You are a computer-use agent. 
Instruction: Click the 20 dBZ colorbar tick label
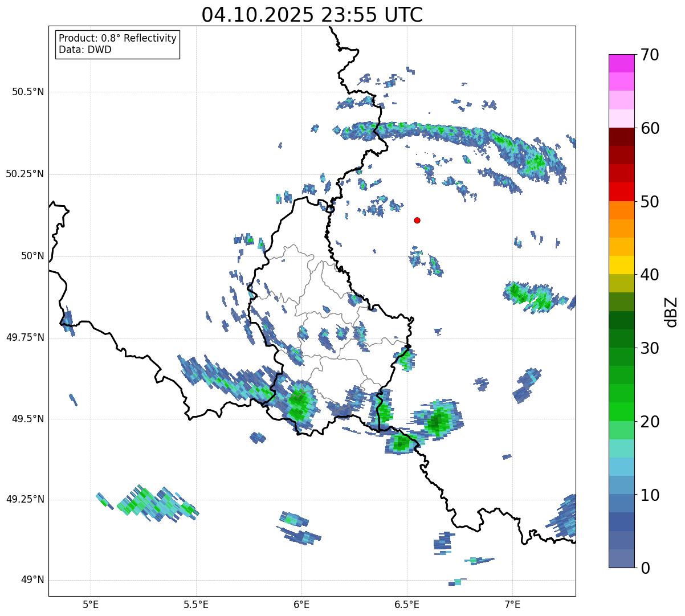(x=650, y=422)
